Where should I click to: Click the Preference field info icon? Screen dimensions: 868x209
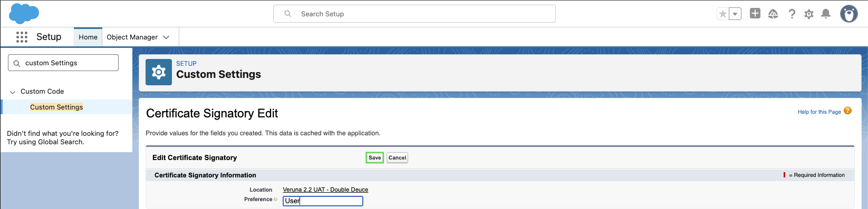[x=276, y=200]
